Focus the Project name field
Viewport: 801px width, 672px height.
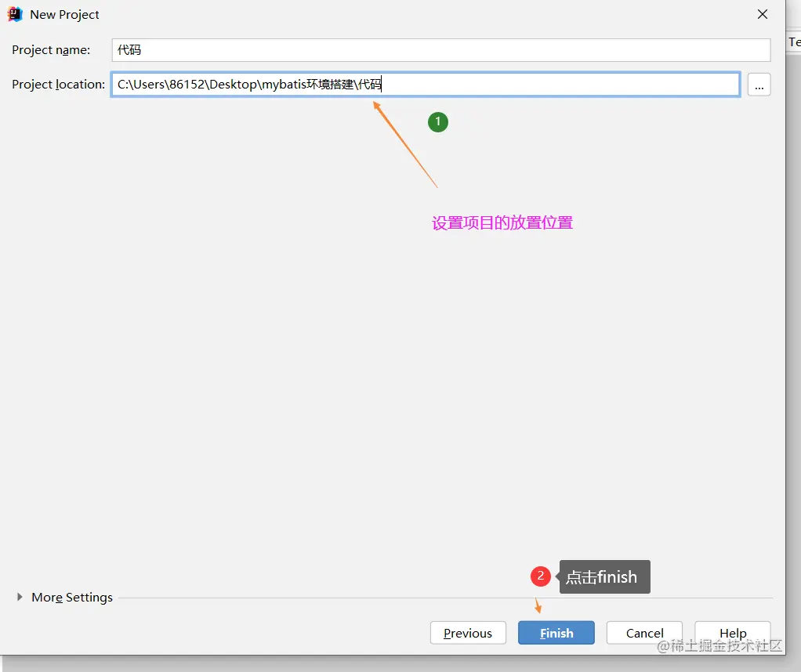[x=440, y=50]
